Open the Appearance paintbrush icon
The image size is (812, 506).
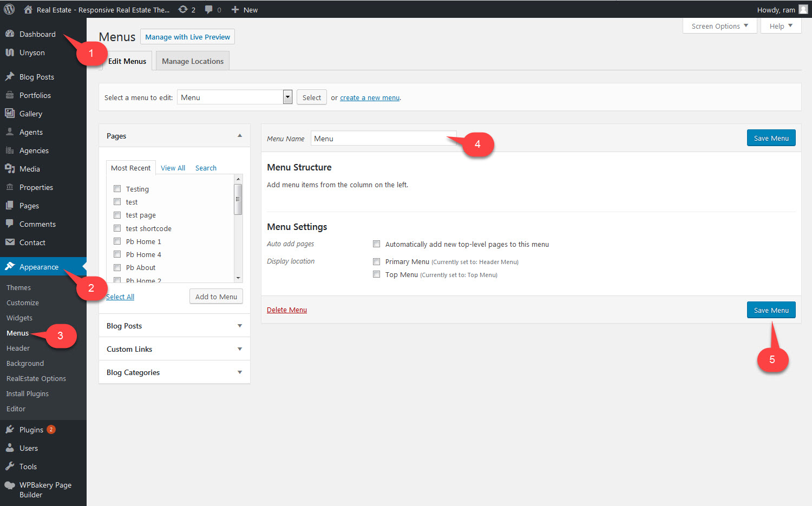[11, 266]
